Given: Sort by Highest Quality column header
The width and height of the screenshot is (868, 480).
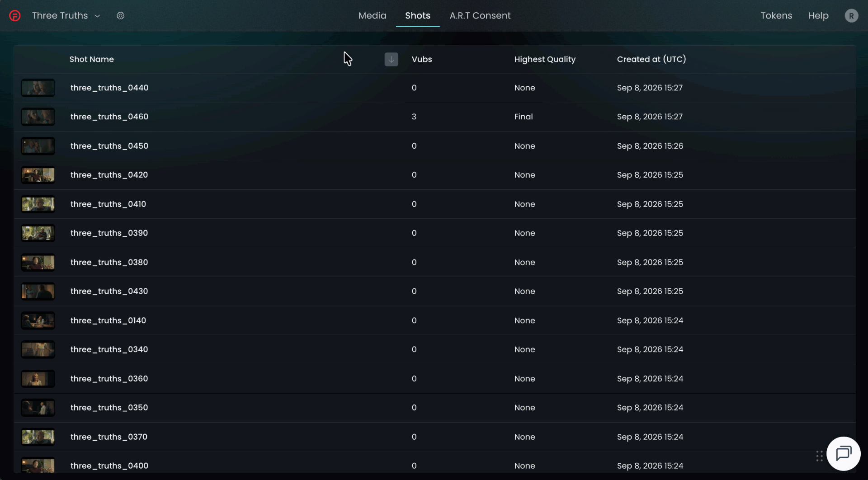Looking at the screenshot, I should (544, 59).
